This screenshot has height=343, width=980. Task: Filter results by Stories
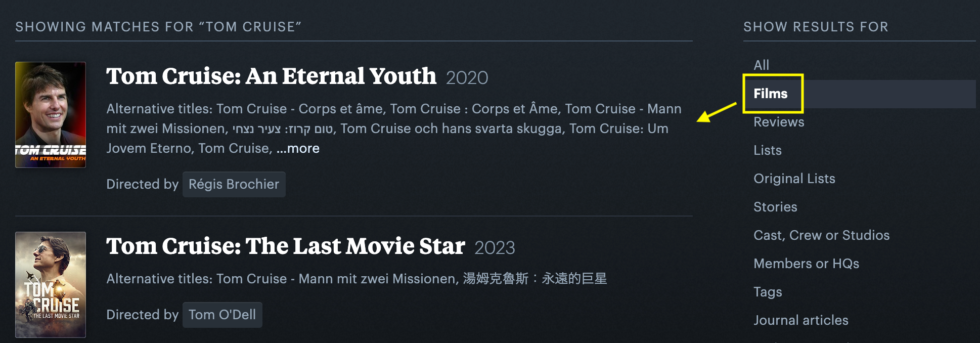[775, 207]
